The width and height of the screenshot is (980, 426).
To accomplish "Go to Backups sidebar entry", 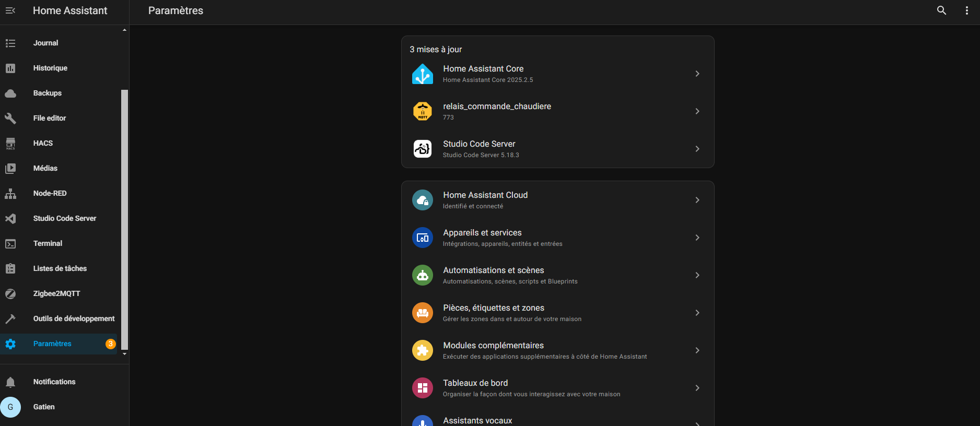I will click(60, 93).
